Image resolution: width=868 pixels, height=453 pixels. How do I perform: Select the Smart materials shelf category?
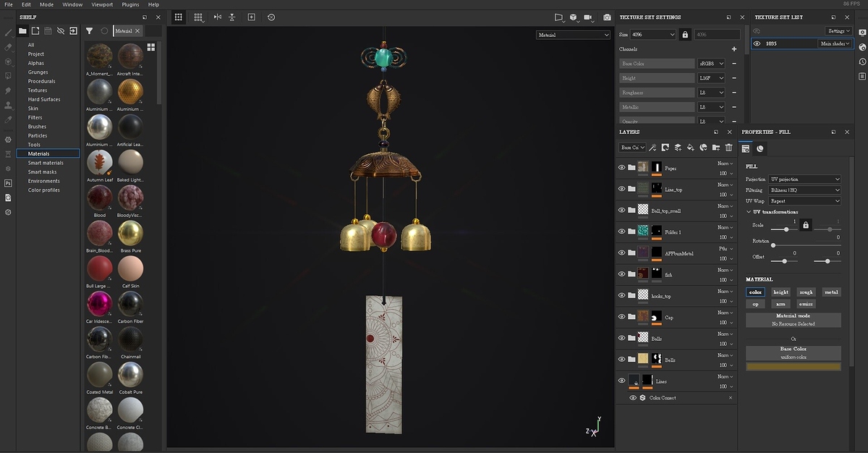coord(46,163)
